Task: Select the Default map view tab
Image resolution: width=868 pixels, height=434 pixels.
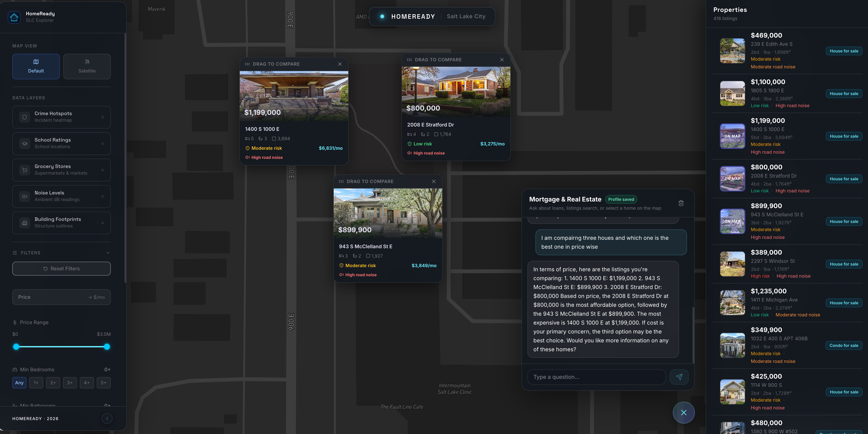Action: (x=36, y=66)
